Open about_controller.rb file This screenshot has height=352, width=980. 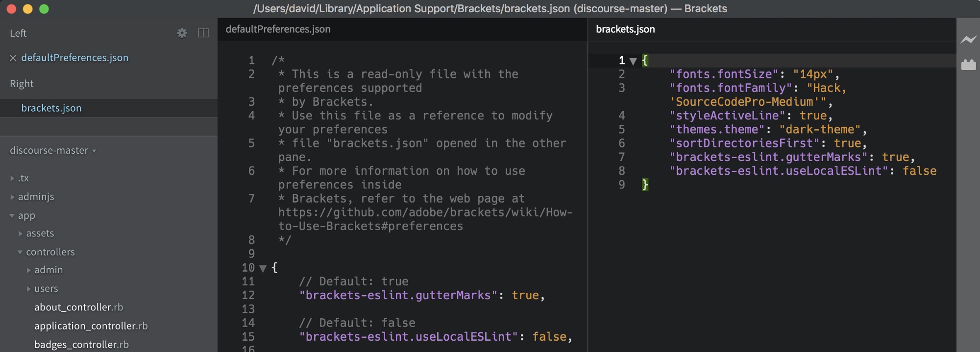[x=78, y=307]
